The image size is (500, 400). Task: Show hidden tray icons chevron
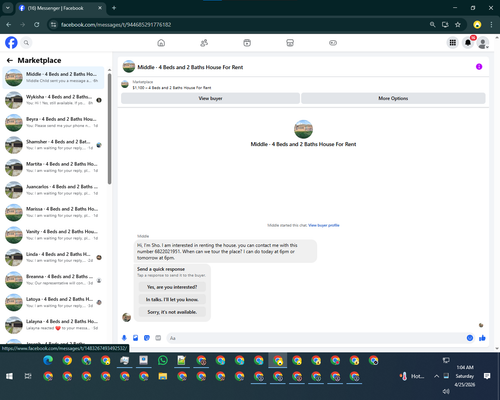click(436, 376)
